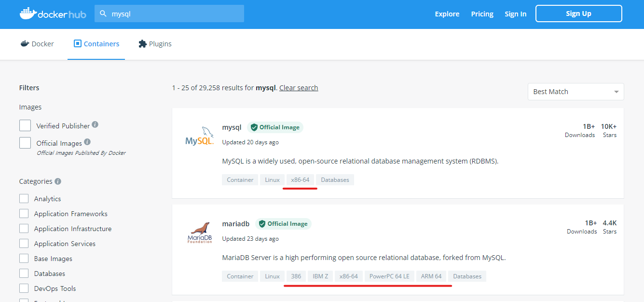The width and height of the screenshot is (644, 302).
Task: Check the Application Services category
Action: click(x=24, y=244)
